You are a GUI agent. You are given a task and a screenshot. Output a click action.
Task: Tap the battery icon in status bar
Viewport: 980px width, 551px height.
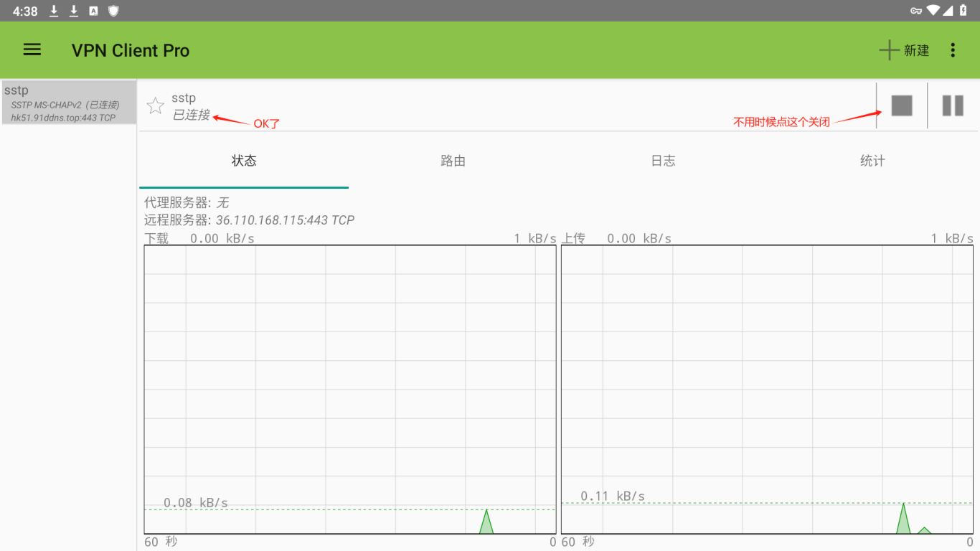click(x=963, y=11)
